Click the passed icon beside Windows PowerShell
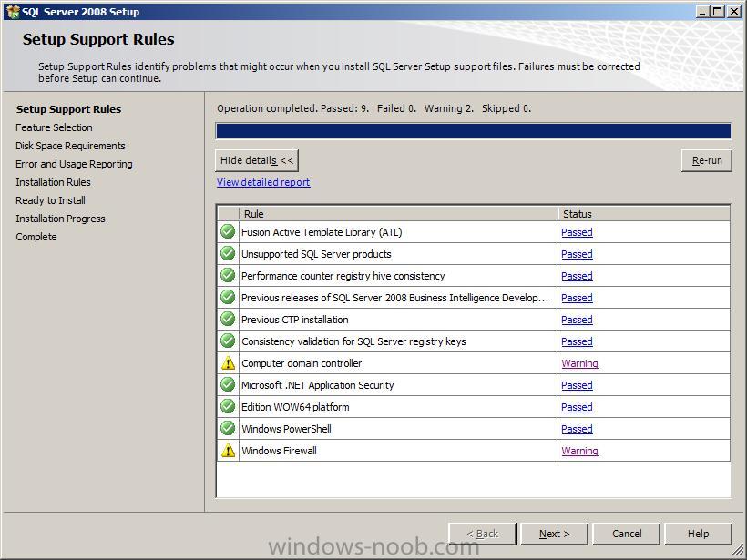Image resolution: width=747 pixels, height=560 pixels. 228,429
